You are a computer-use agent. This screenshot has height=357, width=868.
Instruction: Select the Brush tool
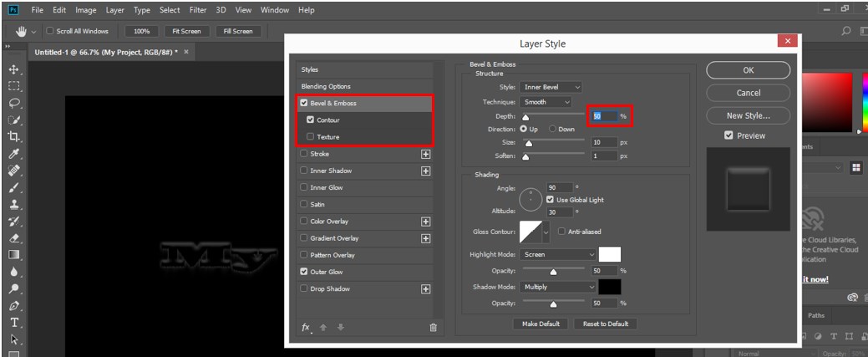click(14, 187)
